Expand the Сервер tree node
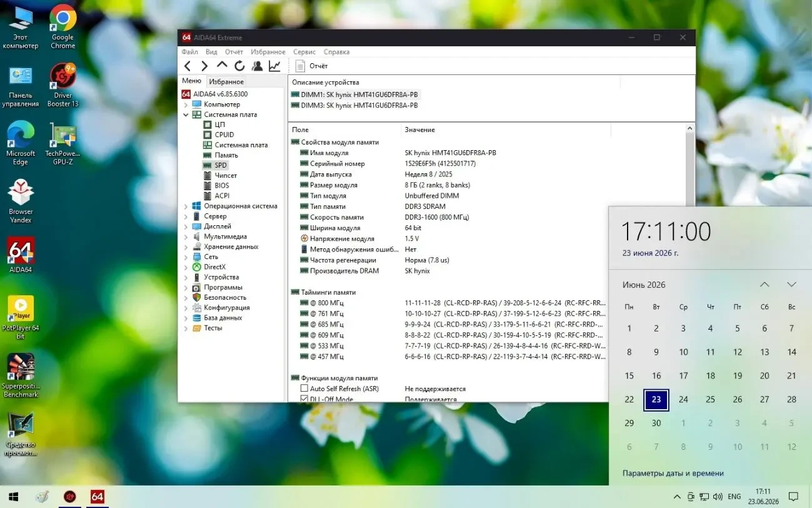This screenshot has width=812, height=508. (186, 216)
